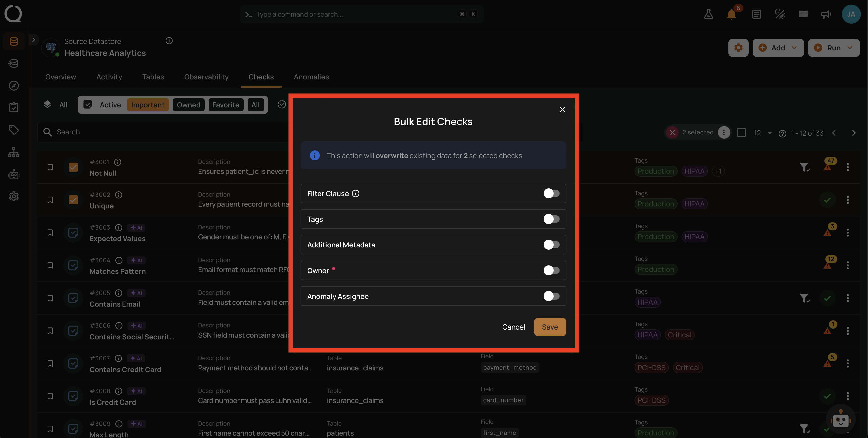The width and height of the screenshot is (868, 438).
Task: Open the Tags icon in sidebar
Action: click(14, 130)
